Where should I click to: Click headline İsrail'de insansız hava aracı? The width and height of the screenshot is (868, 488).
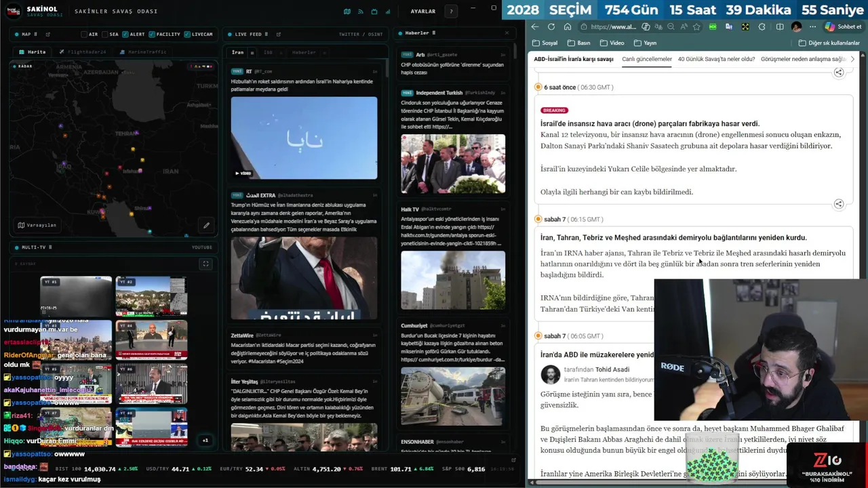click(650, 123)
